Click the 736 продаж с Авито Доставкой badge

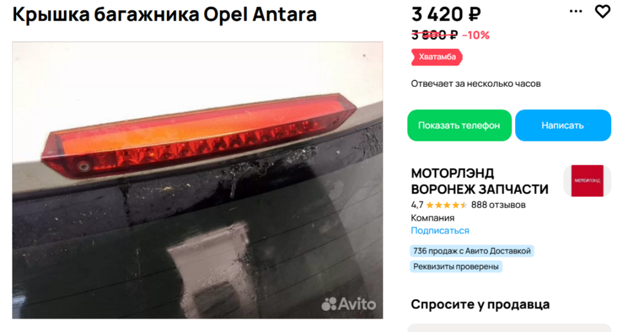click(472, 251)
